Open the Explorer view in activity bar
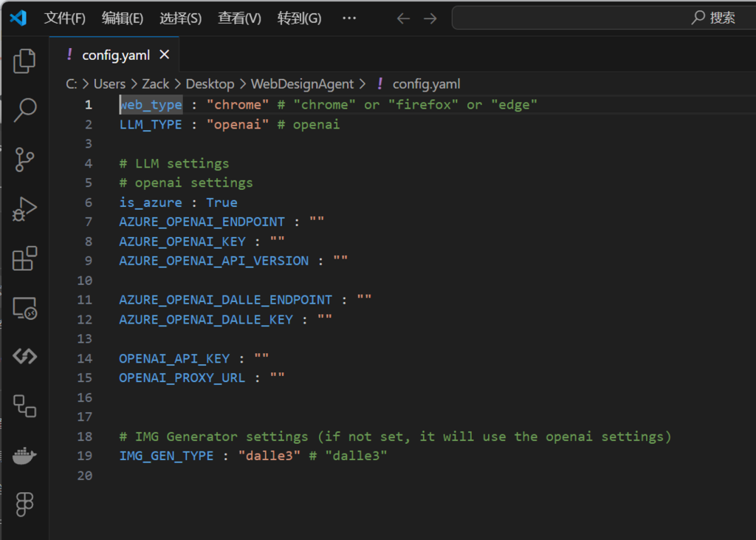The width and height of the screenshot is (756, 540). (x=24, y=61)
